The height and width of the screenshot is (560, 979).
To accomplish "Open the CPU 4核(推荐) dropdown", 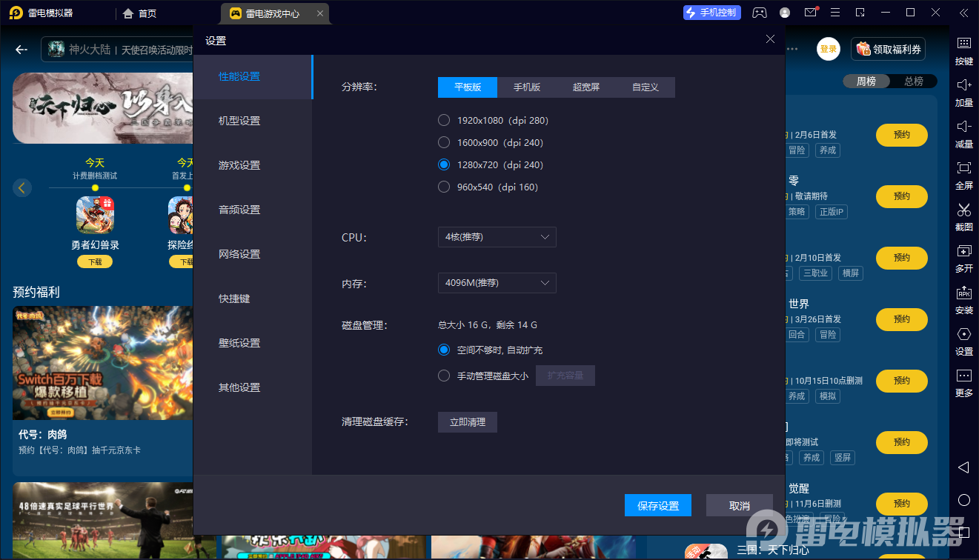I will click(497, 237).
